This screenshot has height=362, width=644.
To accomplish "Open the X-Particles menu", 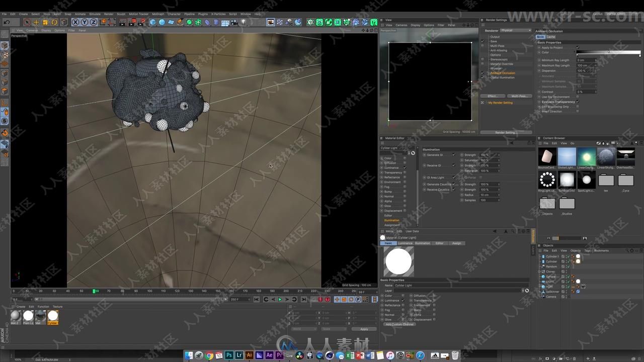I will (x=218, y=14).
